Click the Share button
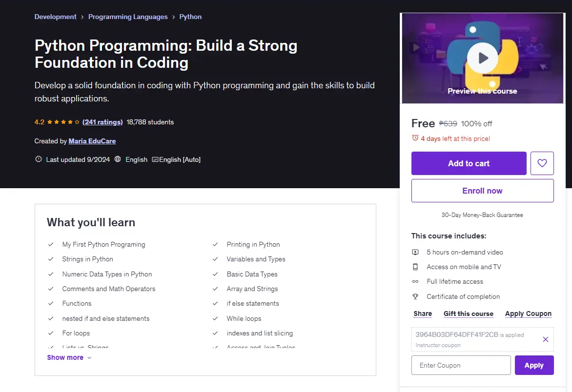 [423, 314]
